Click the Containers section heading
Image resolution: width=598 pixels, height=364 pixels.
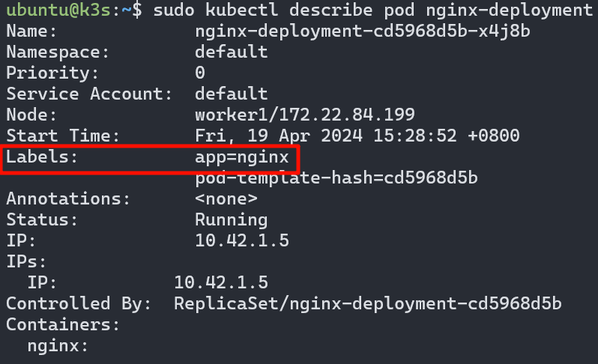[63, 325]
